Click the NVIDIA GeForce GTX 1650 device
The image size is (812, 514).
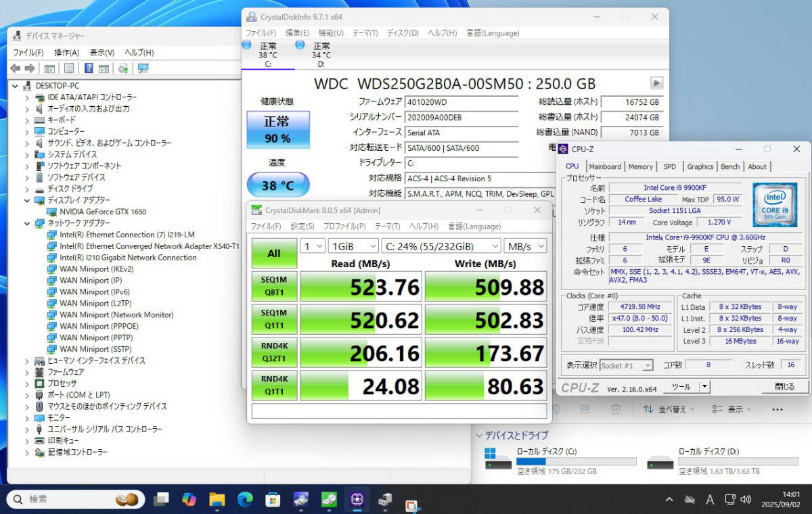coord(102,212)
